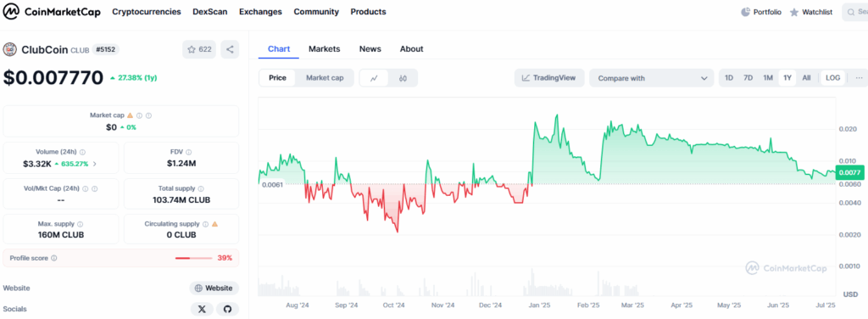Viewport: 868px width, 319px height.
Task: Select the Market cap toggle option
Action: 325,78
